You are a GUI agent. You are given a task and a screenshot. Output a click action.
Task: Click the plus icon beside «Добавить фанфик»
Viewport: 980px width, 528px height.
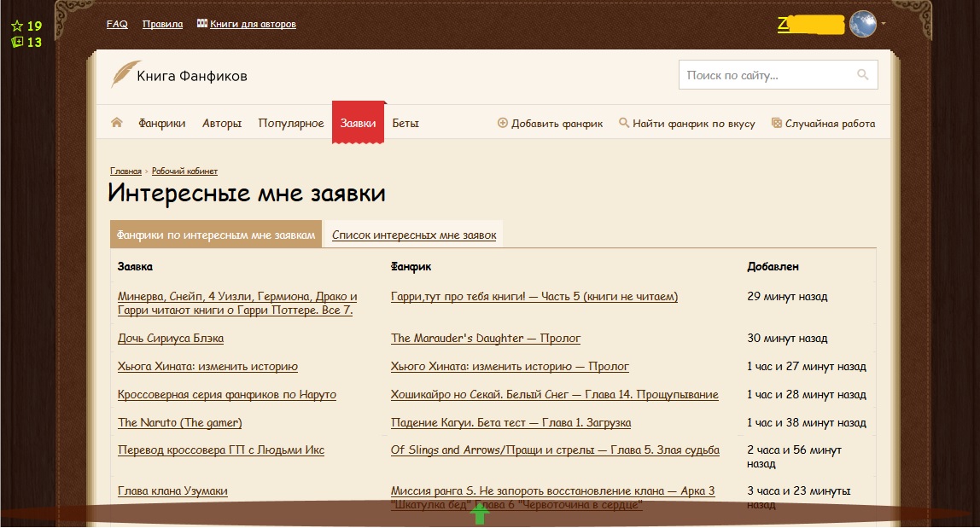tap(503, 122)
